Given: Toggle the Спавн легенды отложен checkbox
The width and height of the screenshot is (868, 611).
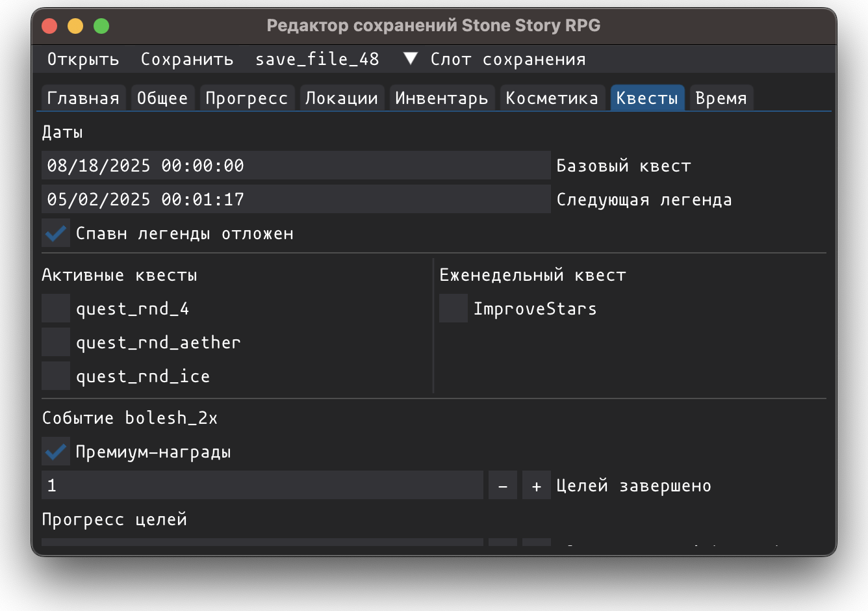Looking at the screenshot, I should 56,233.
